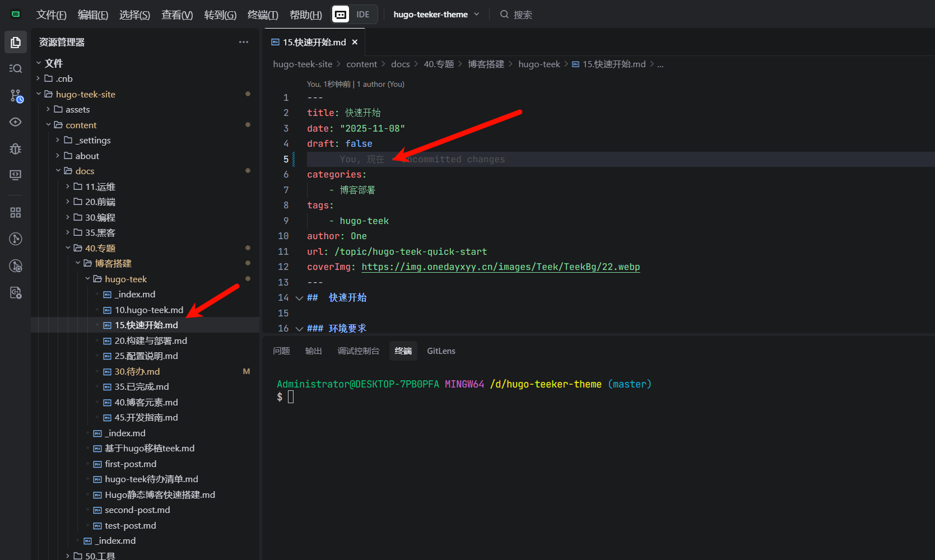The width and height of the screenshot is (935, 560).
Task: Switch to the 问题 panel tab
Action: coord(281,351)
